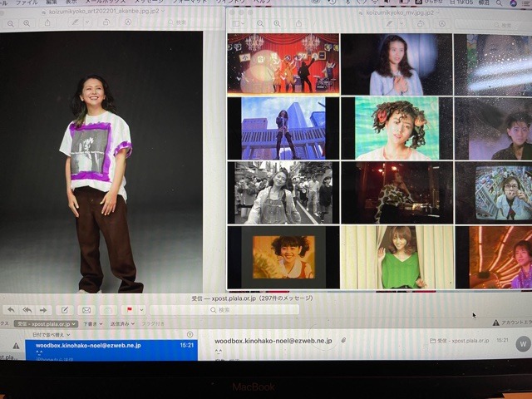Open markup pen options in left Preview

(87, 22)
